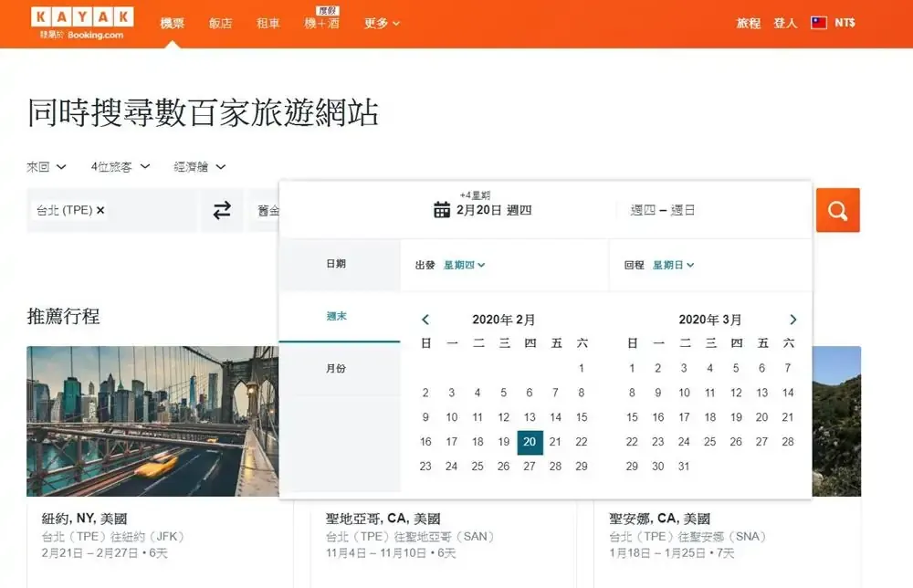This screenshot has height=588, width=913.
Task: Expand the 出發 星期四 weekday dropdown
Action: [x=465, y=266]
